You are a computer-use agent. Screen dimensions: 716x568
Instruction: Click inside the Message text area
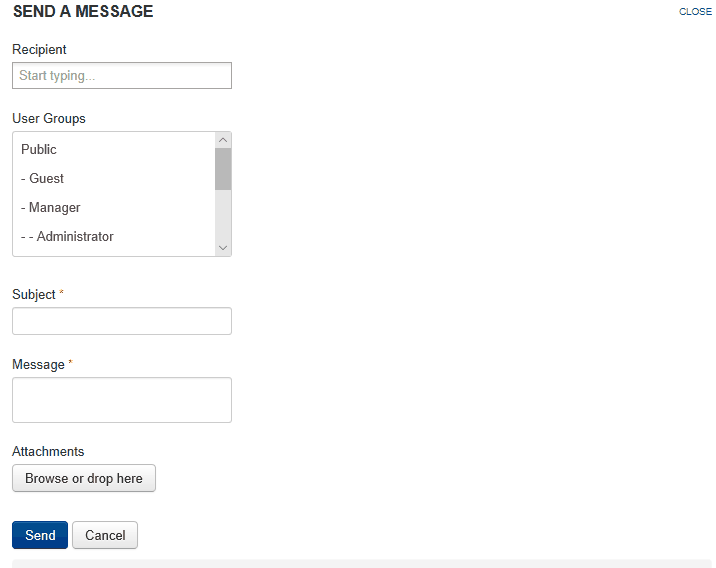(122, 400)
